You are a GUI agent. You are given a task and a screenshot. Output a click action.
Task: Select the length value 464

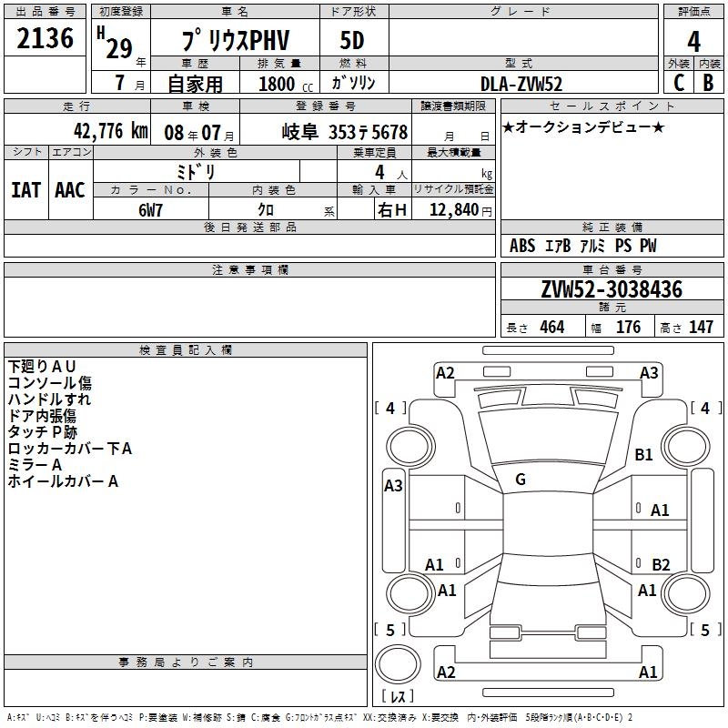tap(552, 327)
